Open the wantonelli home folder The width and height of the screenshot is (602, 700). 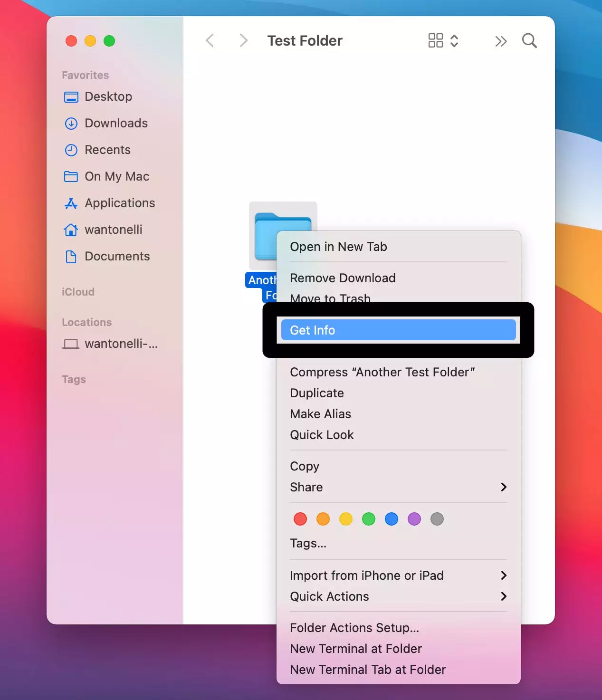point(113,230)
